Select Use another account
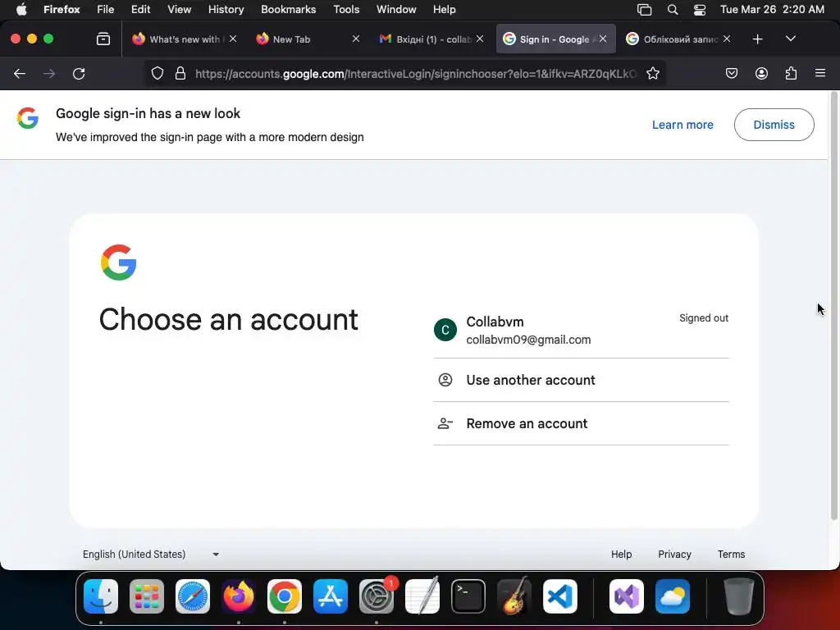This screenshot has width=840, height=630. [582, 380]
